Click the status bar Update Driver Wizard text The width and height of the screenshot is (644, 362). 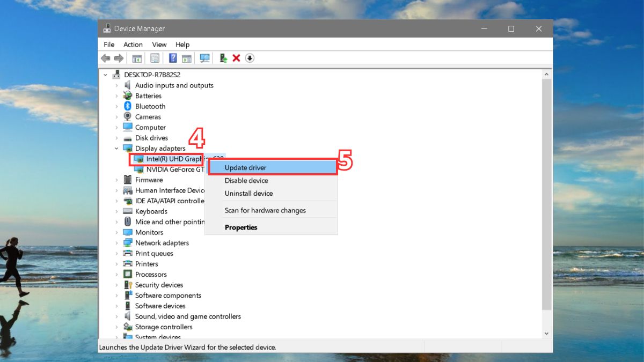188,347
